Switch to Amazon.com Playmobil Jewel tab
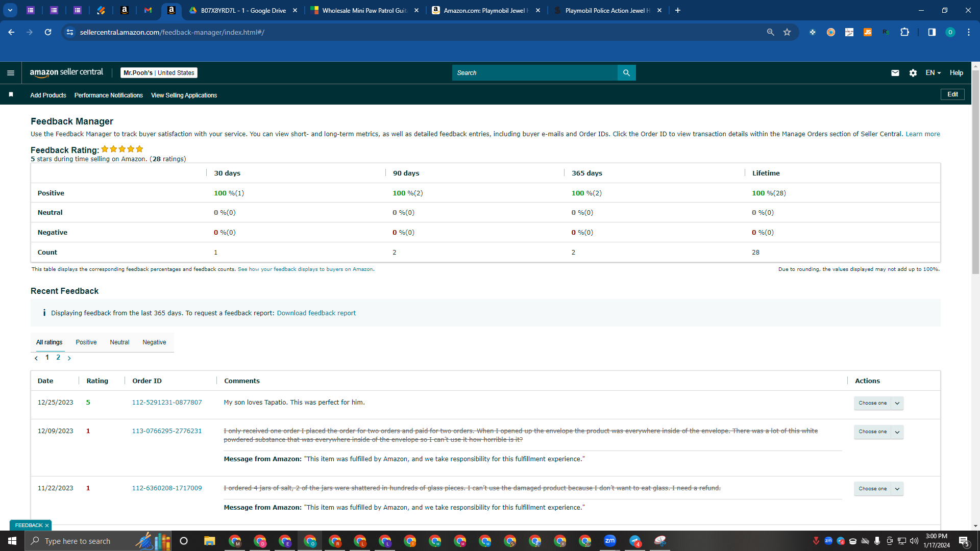 486,10
